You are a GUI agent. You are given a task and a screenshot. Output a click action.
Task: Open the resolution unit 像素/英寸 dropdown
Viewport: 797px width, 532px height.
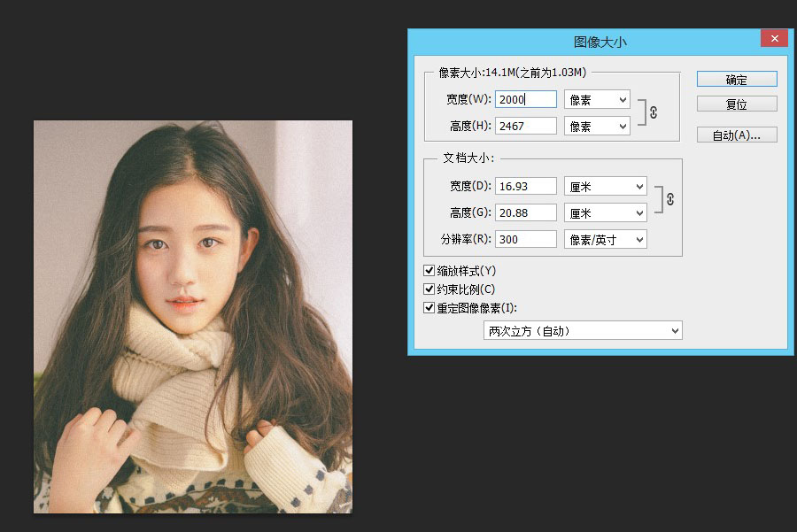coord(606,240)
